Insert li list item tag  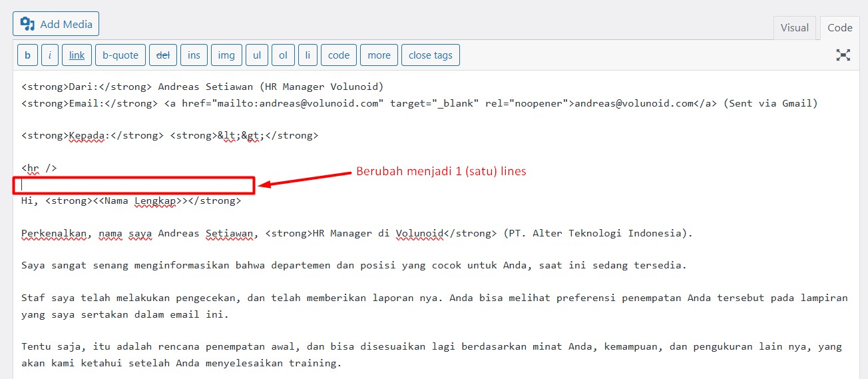point(308,55)
